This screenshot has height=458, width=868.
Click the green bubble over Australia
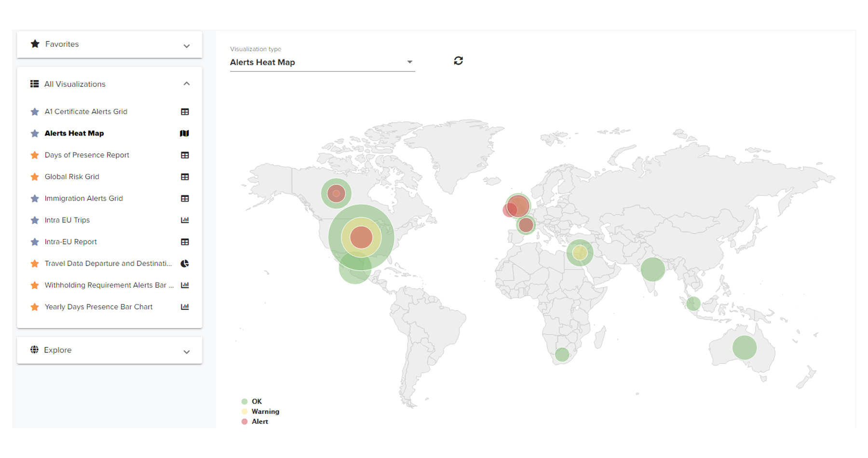pyautogui.click(x=745, y=348)
